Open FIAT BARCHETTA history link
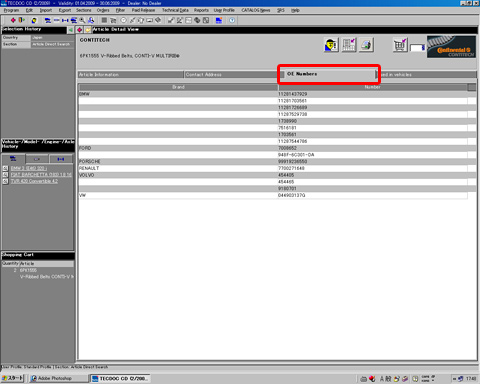The width and height of the screenshot is (480, 384). coord(41,175)
